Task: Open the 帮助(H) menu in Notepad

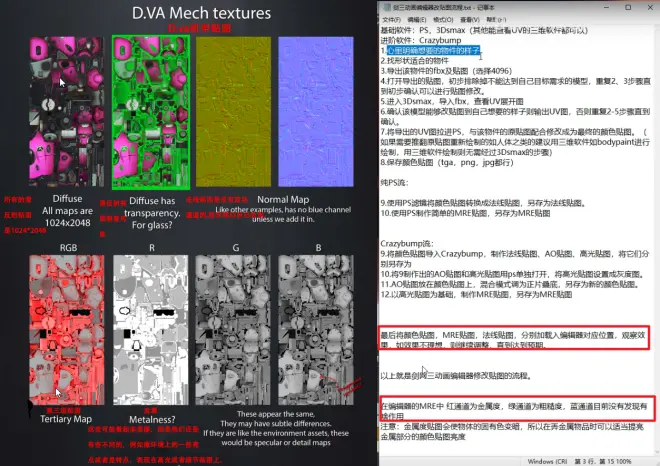Action: pyautogui.click(x=496, y=20)
